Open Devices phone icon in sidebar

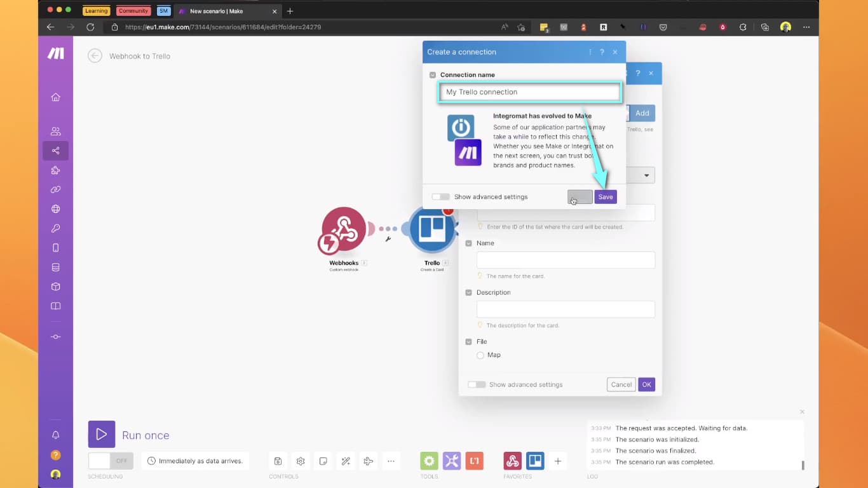pyautogui.click(x=56, y=248)
